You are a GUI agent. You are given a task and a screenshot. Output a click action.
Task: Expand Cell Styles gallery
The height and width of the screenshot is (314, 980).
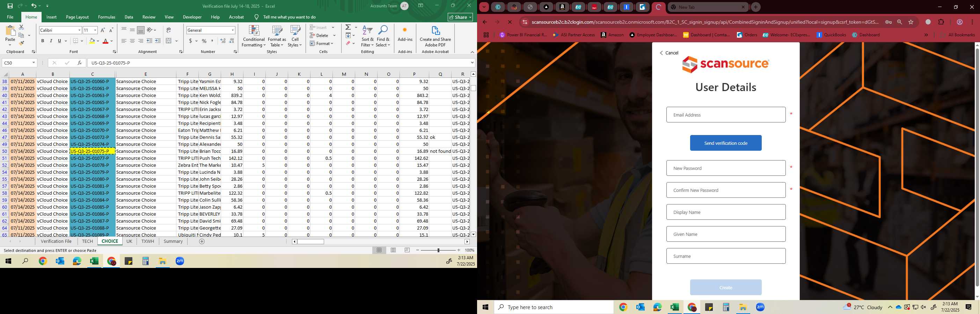[x=295, y=37]
